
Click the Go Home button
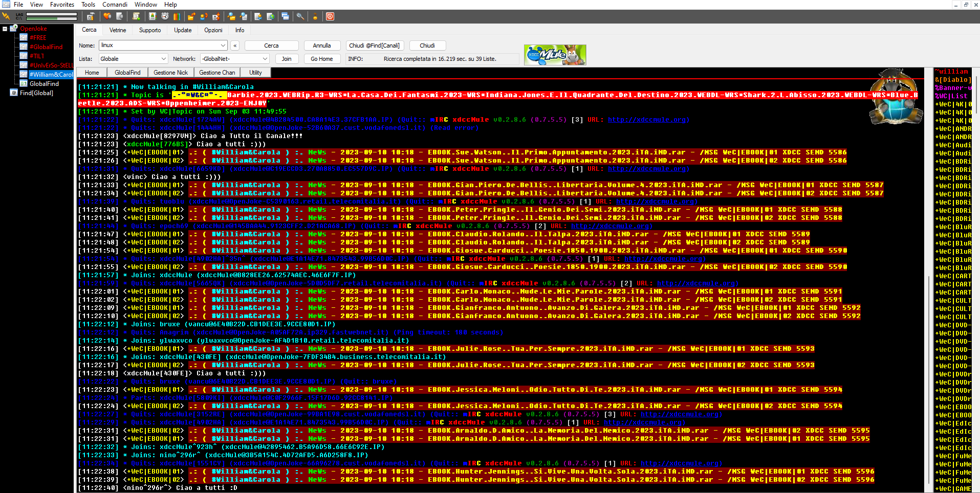(x=322, y=59)
